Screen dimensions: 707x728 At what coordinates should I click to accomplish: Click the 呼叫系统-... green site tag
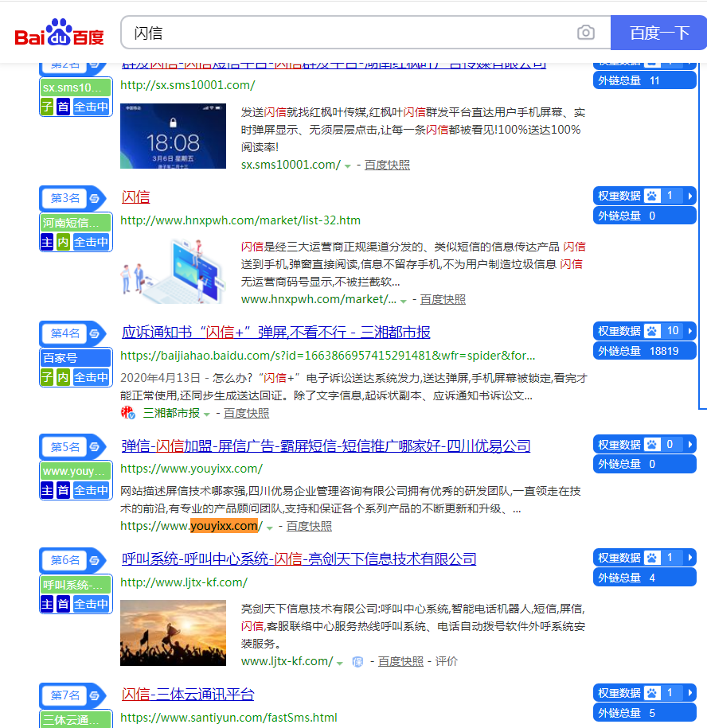[76, 585]
